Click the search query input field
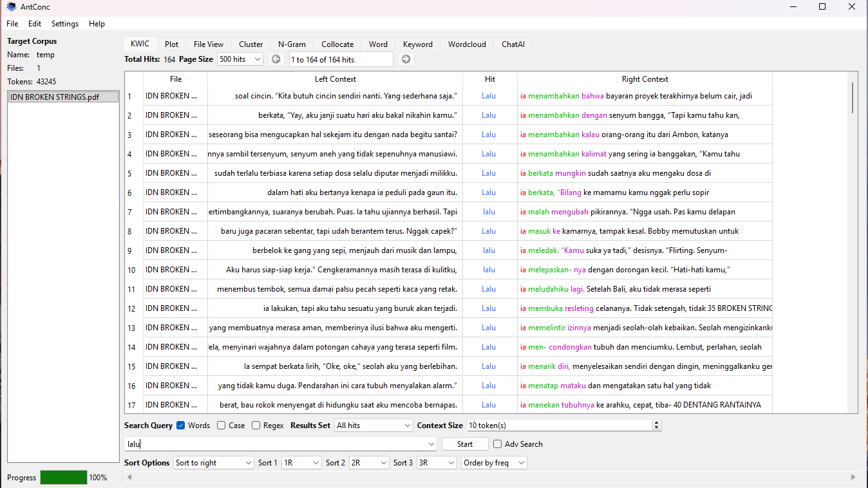868x488 pixels. (277, 444)
